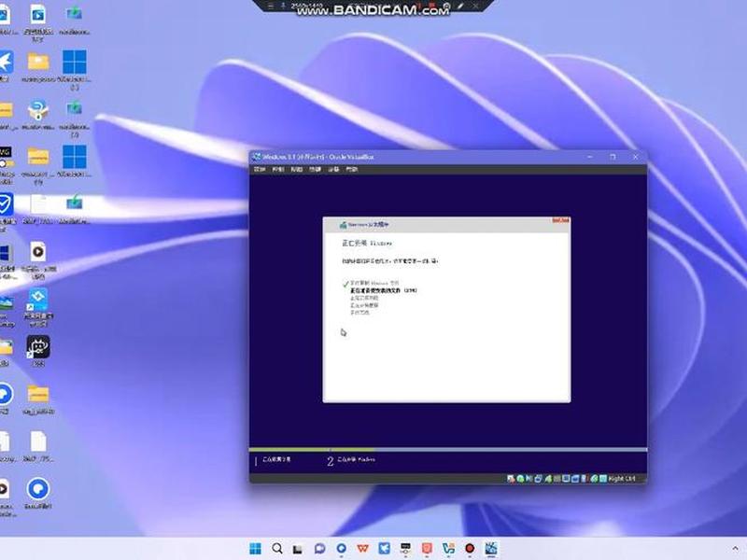Click the pencil icon in Bandicam recording bar

pyautogui.click(x=461, y=6)
